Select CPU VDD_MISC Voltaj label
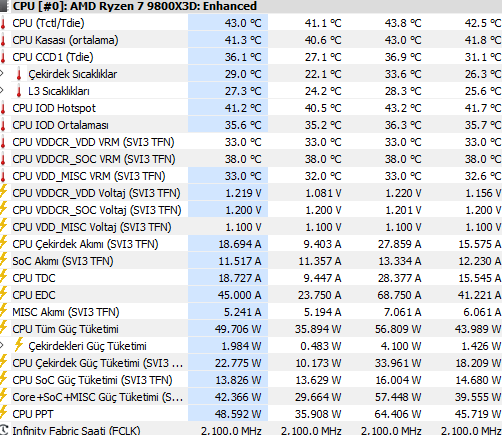Screen dimensions: 502x435 pos(92,227)
